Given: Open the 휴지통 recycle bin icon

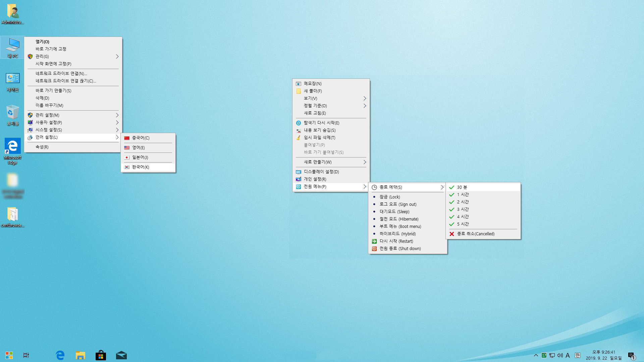Looking at the screenshot, I should pyautogui.click(x=12, y=116).
